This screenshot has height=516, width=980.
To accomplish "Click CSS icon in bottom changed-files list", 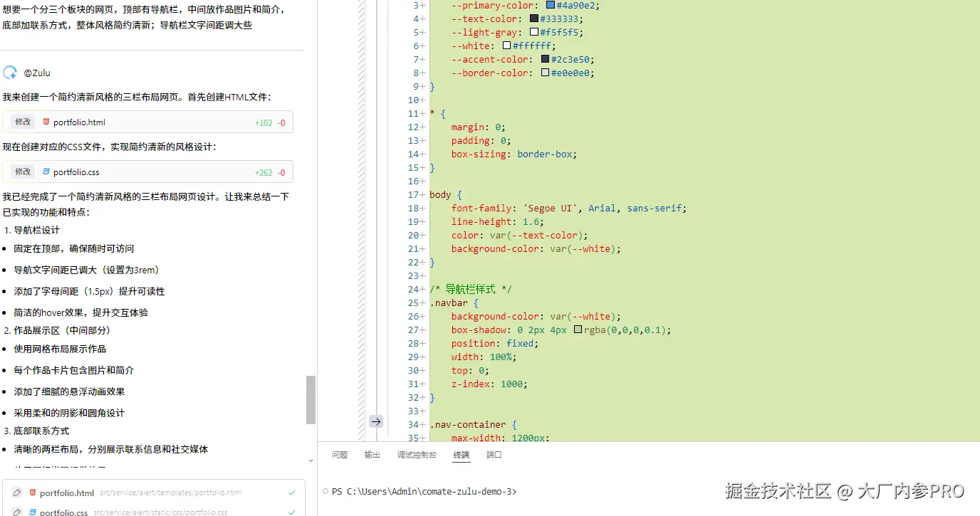I will (32, 512).
